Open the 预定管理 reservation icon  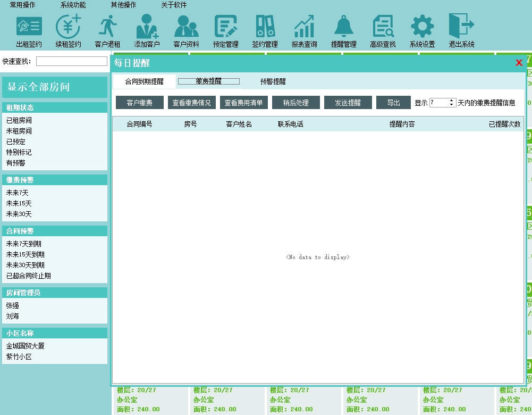coord(225,27)
